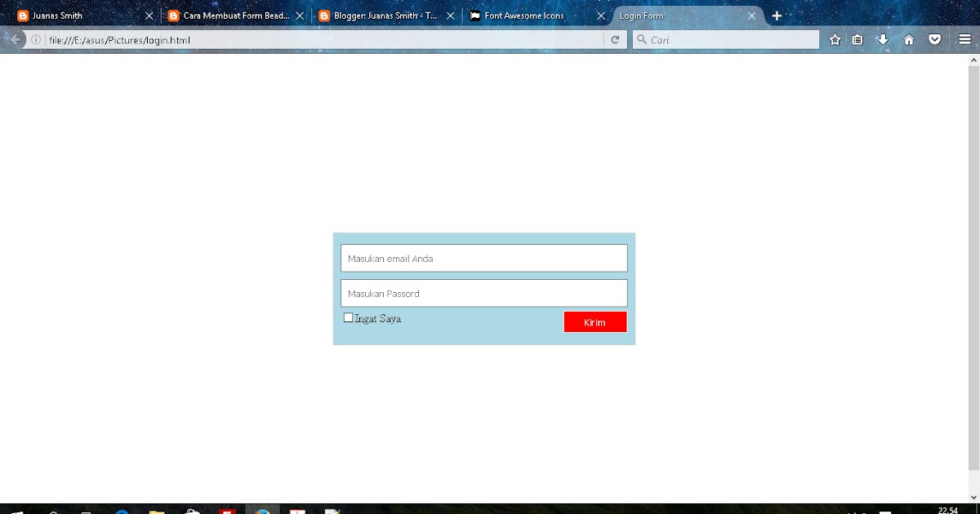The height and width of the screenshot is (514, 980).
Task: Launch Microsoft Edge from the taskbar
Action: tap(122, 510)
